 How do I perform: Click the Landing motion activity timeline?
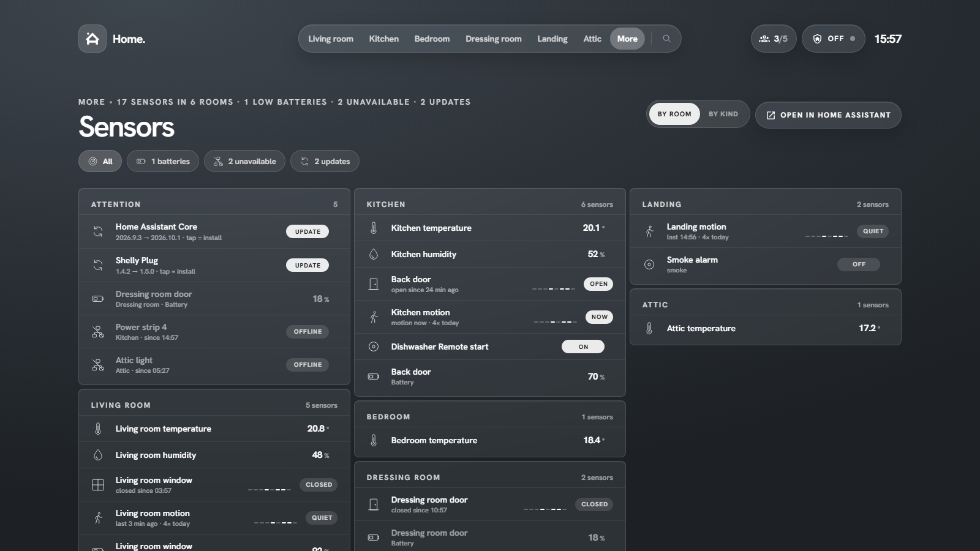point(827,236)
